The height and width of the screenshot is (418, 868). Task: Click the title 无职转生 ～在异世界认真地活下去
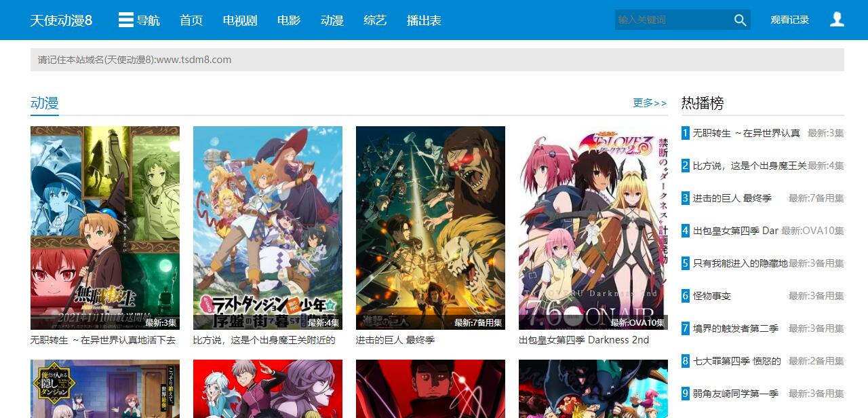[103, 340]
